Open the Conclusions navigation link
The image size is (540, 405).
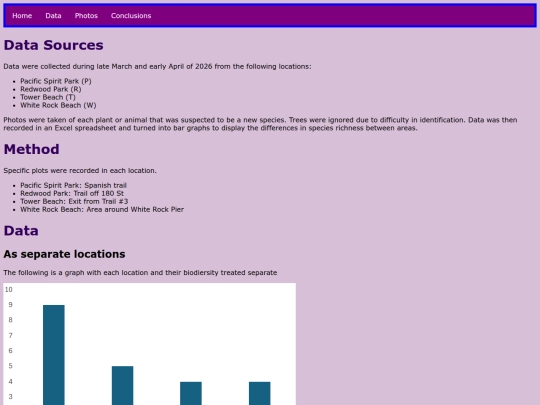pyautogui.click(x=131, y=15)
